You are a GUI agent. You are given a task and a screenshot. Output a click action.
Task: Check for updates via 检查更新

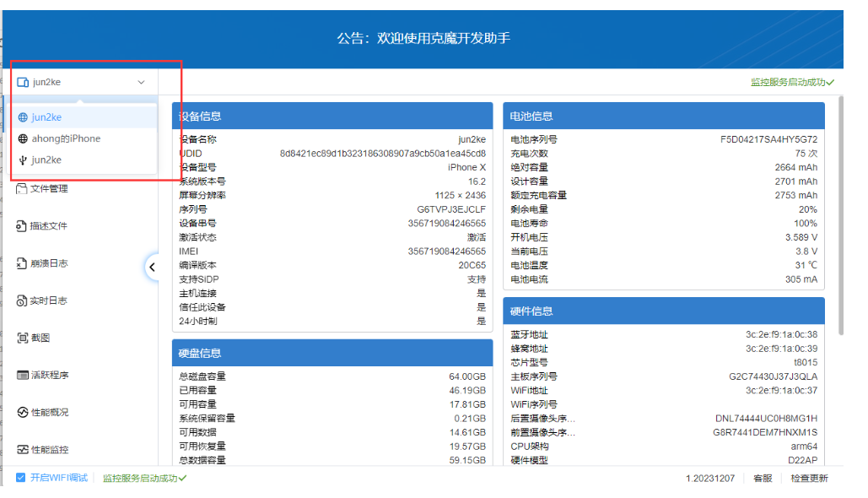(809, 477)
